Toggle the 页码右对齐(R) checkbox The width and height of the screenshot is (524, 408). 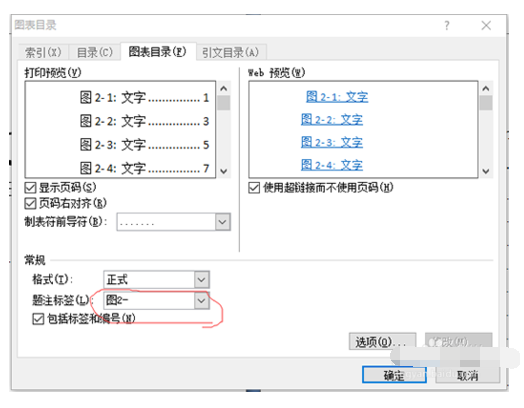coord(30,203)
